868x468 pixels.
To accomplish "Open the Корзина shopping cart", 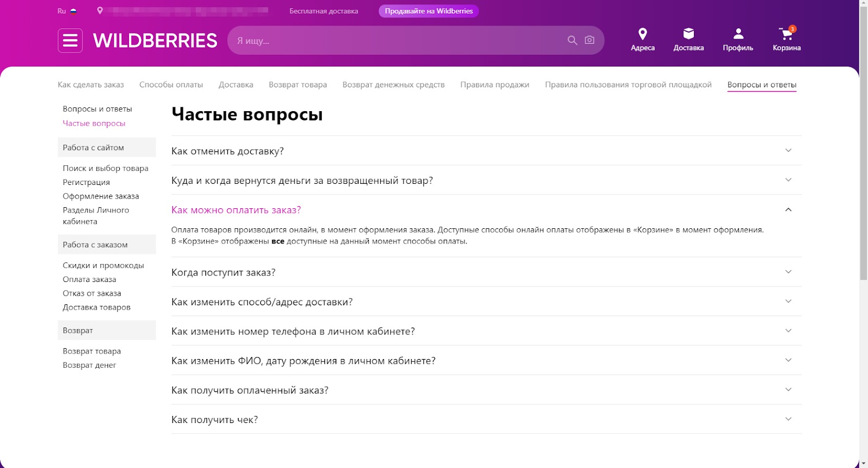I will pos(787,40).
